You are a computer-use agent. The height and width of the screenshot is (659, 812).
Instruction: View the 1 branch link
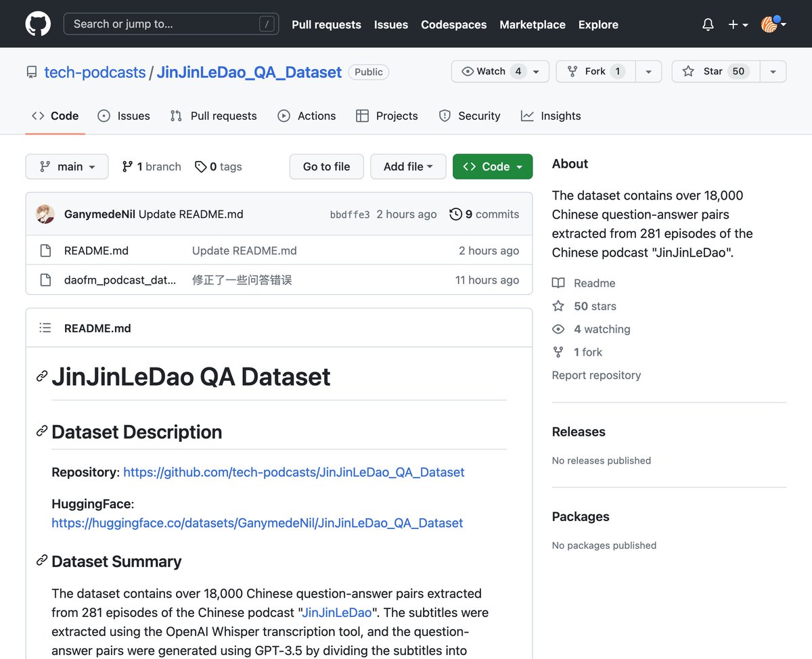pyautogui.click(x=152, y=166)
